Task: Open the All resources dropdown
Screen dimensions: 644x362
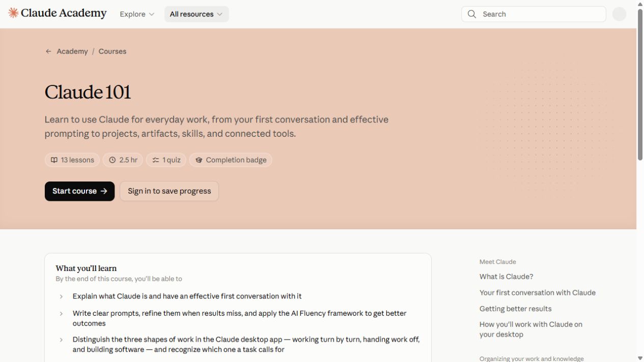Action: coord(197,14)
